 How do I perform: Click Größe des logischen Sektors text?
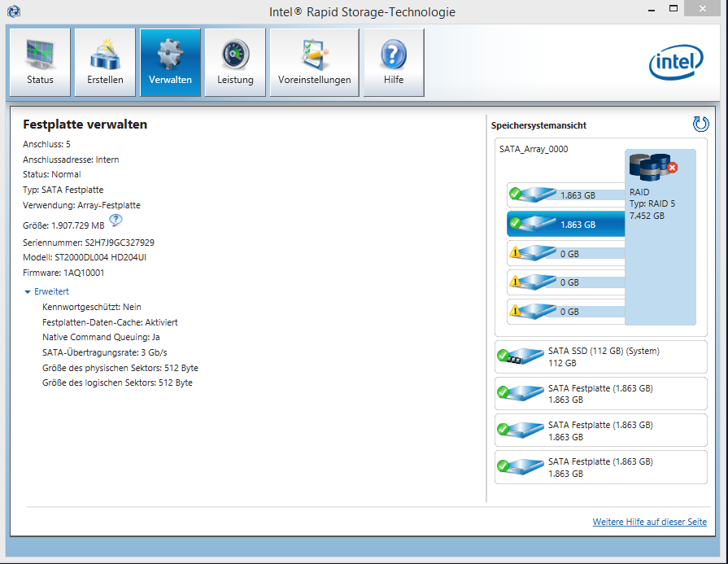[x=117, y=383]
